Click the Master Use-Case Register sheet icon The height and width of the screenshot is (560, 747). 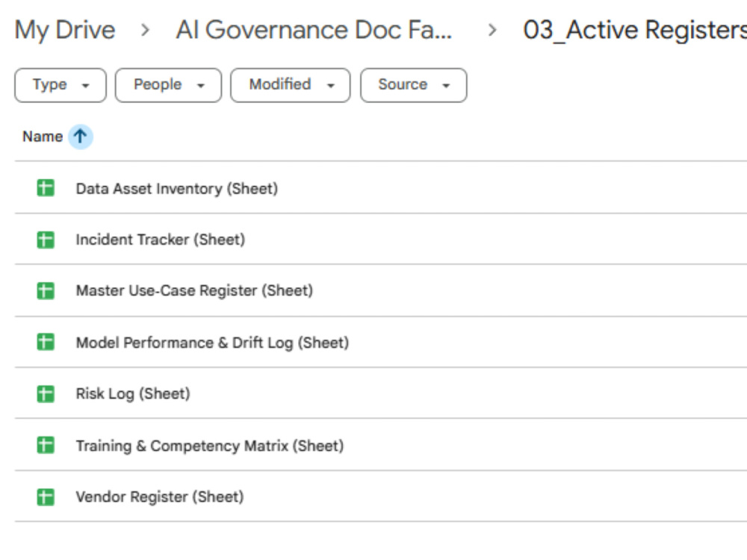click(46, 290)
